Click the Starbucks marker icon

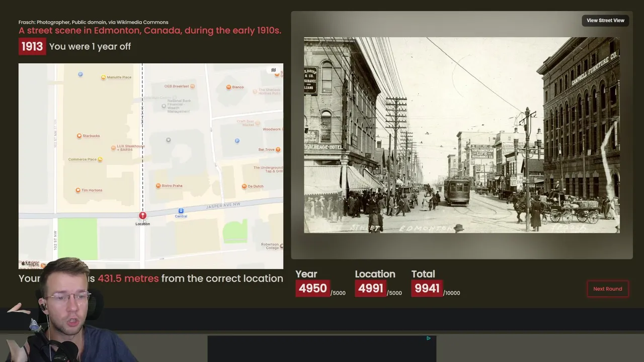[x=79, y=136]
